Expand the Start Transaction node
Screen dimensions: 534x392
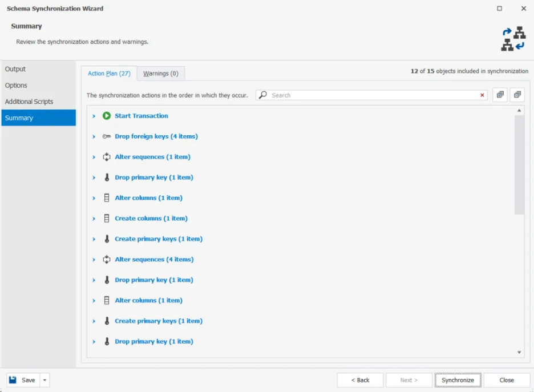(94, 116)
